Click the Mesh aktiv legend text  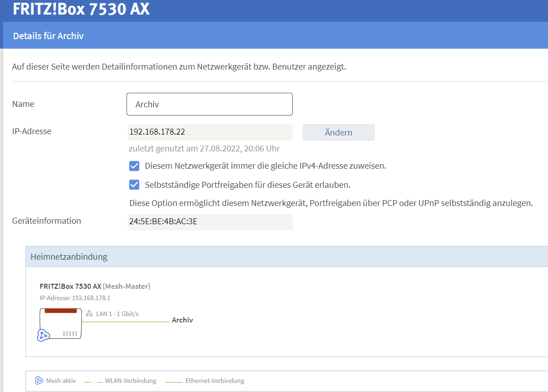(61, 381)
